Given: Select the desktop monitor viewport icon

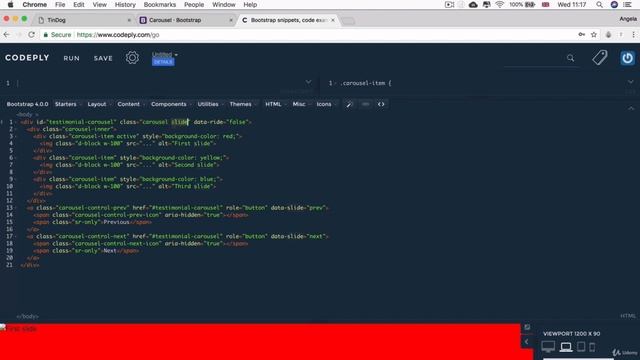Looking at the screenshot, I should [x=548, y=347].
